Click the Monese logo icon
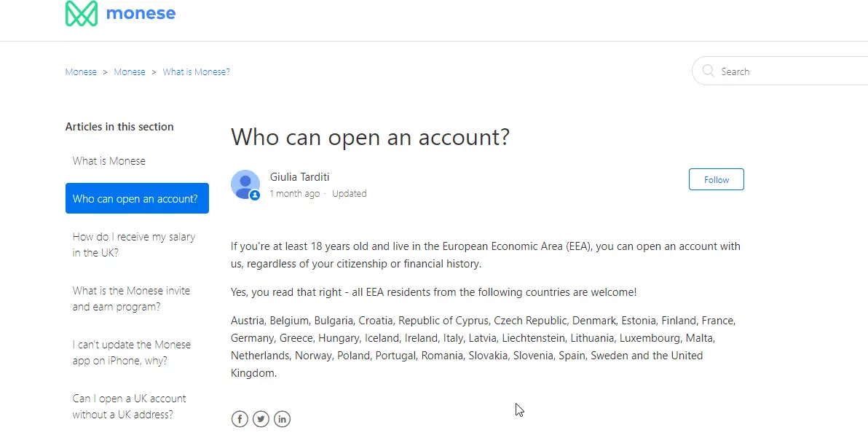The width and height of the screenshot is (868, 446). point(81,14)
